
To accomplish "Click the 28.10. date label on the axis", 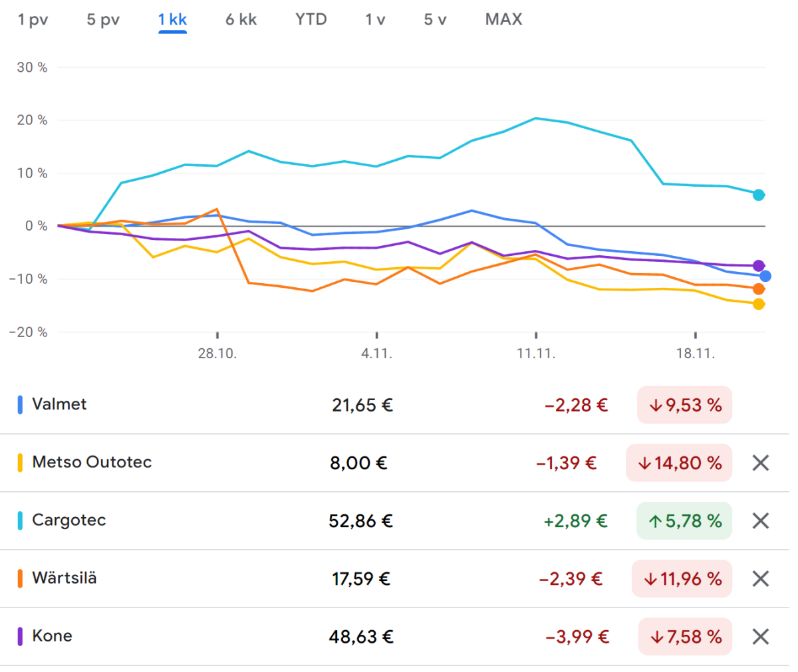I will (x=217, y=354).
